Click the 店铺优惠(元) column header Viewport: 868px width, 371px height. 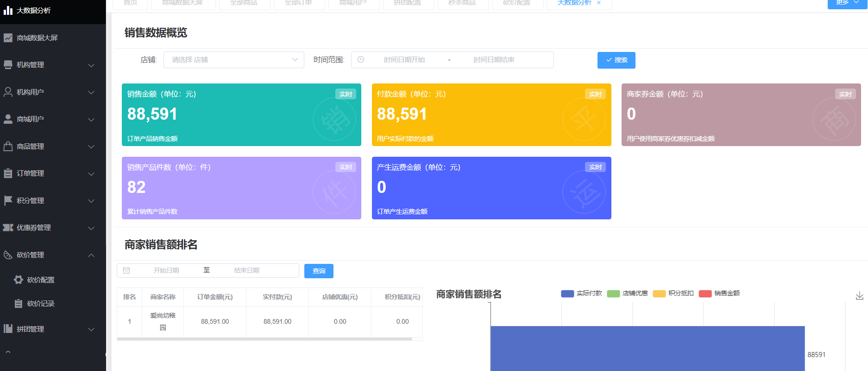click(x=340, y=297)
